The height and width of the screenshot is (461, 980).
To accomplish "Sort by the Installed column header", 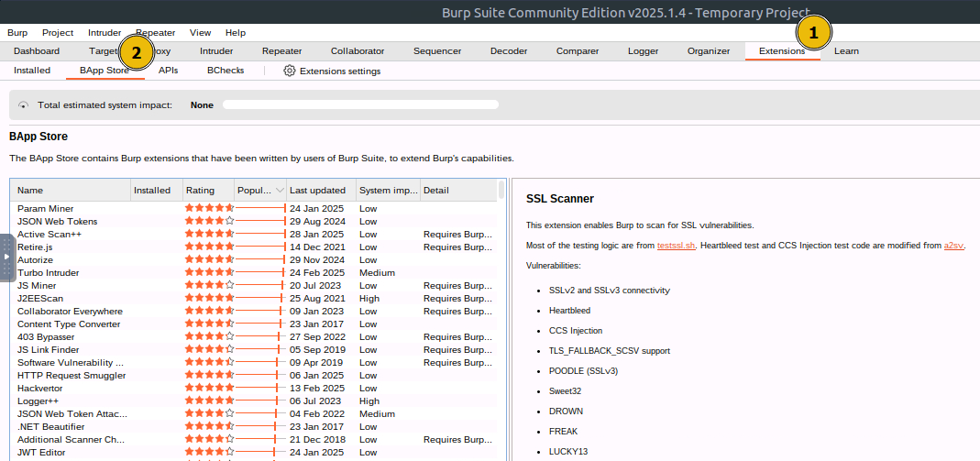I will coord(157,191).
